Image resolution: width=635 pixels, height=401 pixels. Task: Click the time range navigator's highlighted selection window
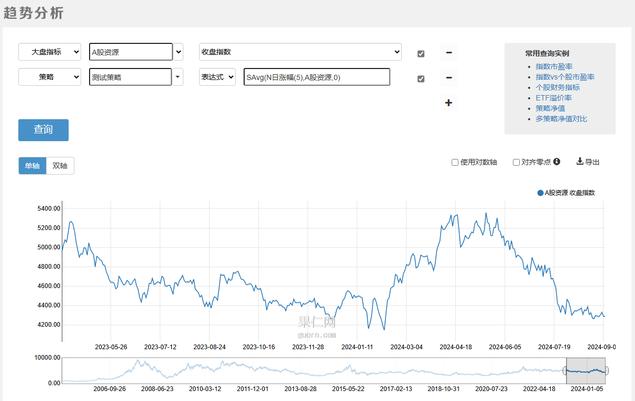[585, 370]
